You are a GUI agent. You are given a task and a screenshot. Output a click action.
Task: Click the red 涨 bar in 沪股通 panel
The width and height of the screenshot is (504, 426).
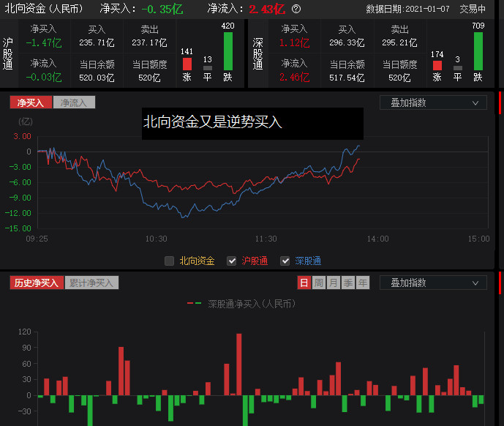tap(187, 64)
